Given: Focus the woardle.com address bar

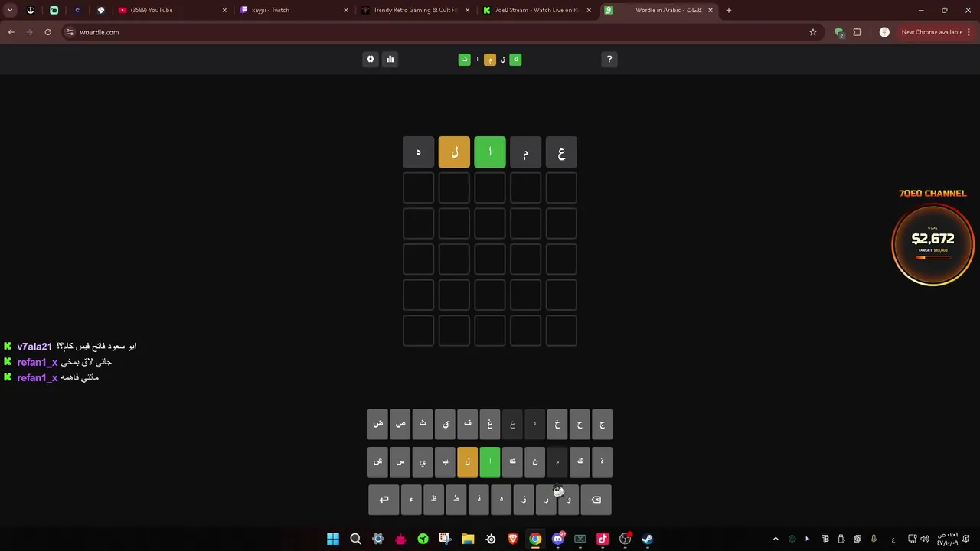Looking at the screenshot, I should point(436,32).
